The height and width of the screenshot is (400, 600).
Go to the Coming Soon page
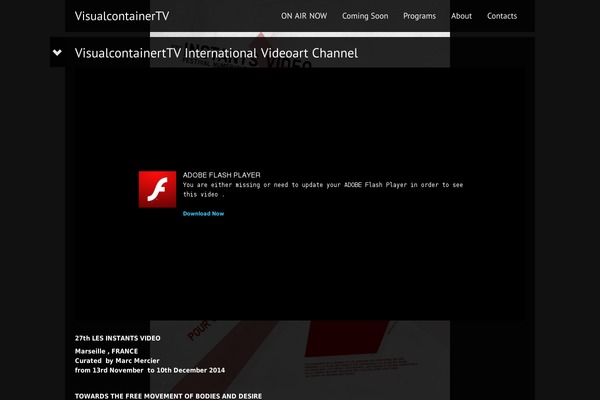tap(365, 16)
